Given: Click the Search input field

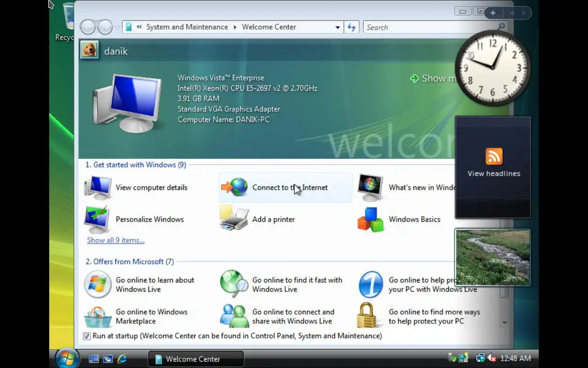Looking at the screenshot, I should [430, 27].
